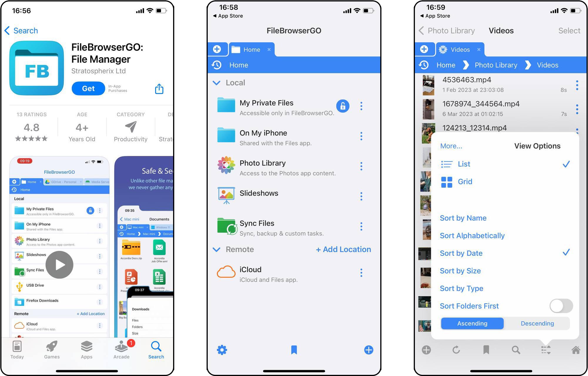Image resolution: width=588 pixels, height=376 pixels.
Task: Select Ascending sort order button
Action: [472, 323]
